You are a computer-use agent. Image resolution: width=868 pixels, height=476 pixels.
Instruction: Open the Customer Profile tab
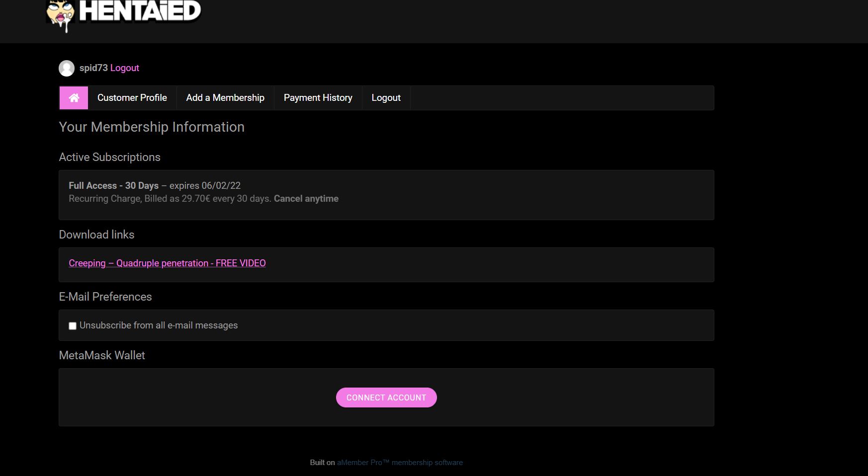tap(132, 98)
